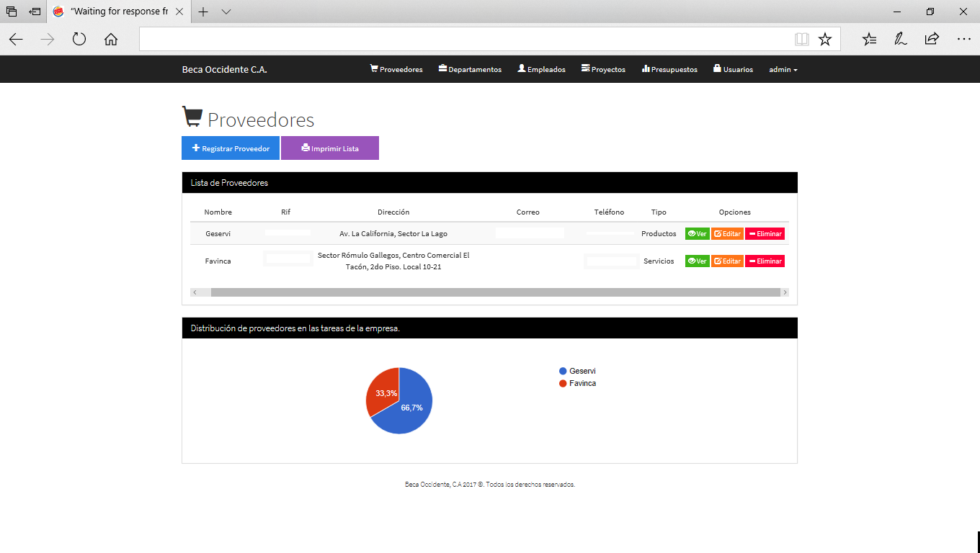Click Correo column header
Image resolution: width=980 pixels, height=553 pixels.
pos(528,212)
